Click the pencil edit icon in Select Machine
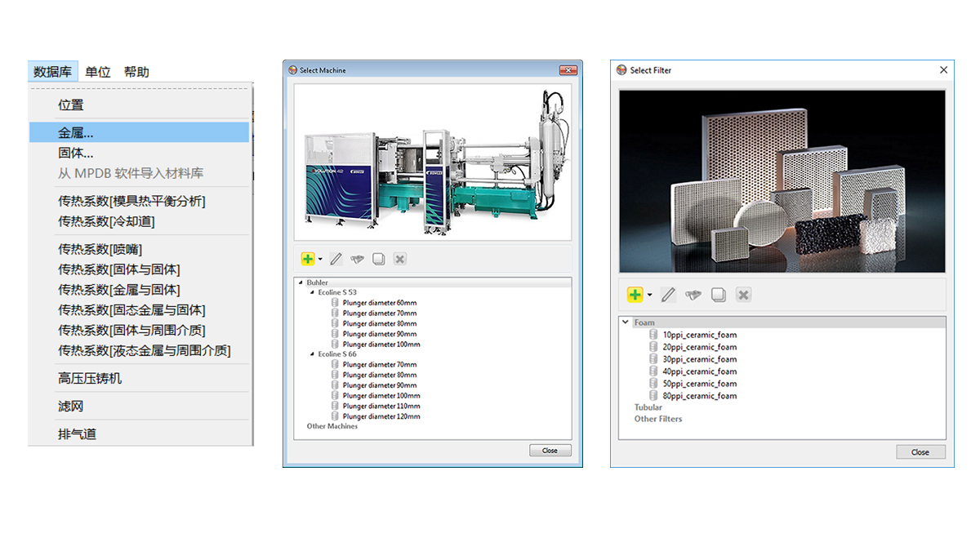980x547 pixels. pyautogui.click(x=336, y=259)
